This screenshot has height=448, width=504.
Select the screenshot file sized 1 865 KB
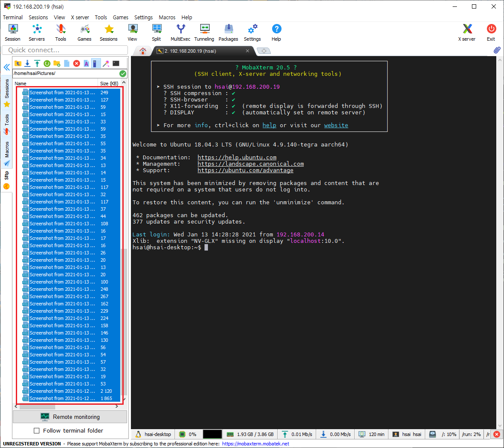(71, 398)
